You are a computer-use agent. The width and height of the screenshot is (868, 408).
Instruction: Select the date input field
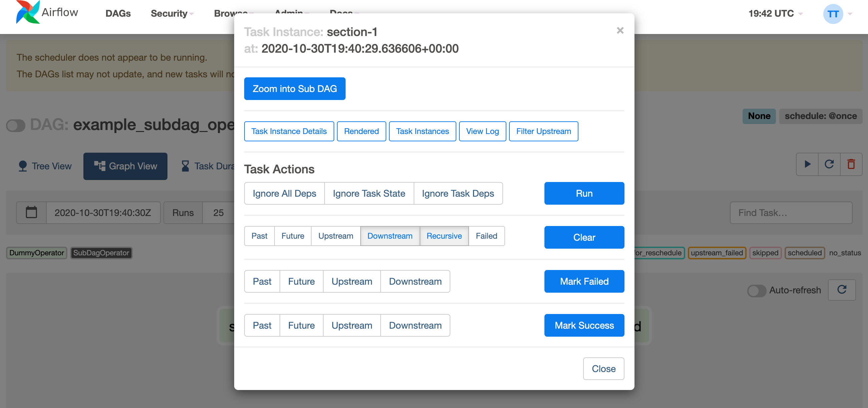pos(102,213)
